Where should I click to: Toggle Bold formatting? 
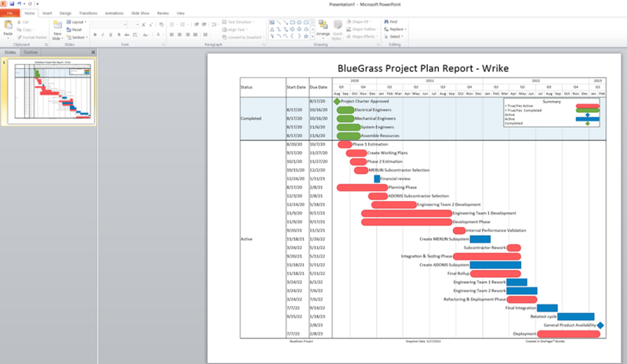pyautogui.click(x=95, y=34)
